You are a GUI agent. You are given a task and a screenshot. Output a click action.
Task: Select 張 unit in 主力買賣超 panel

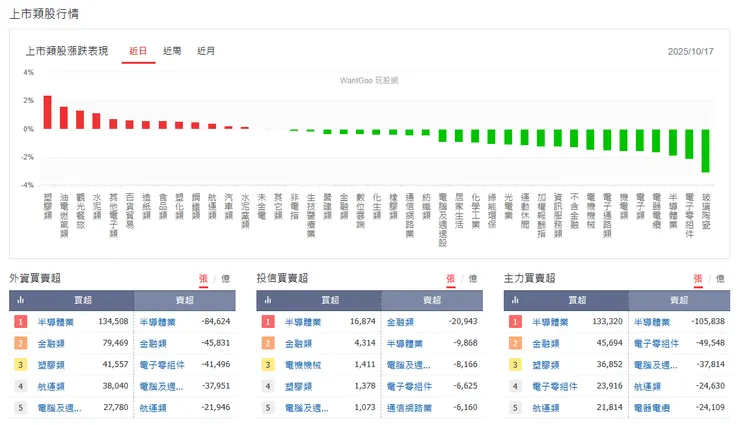coord(698,278)
